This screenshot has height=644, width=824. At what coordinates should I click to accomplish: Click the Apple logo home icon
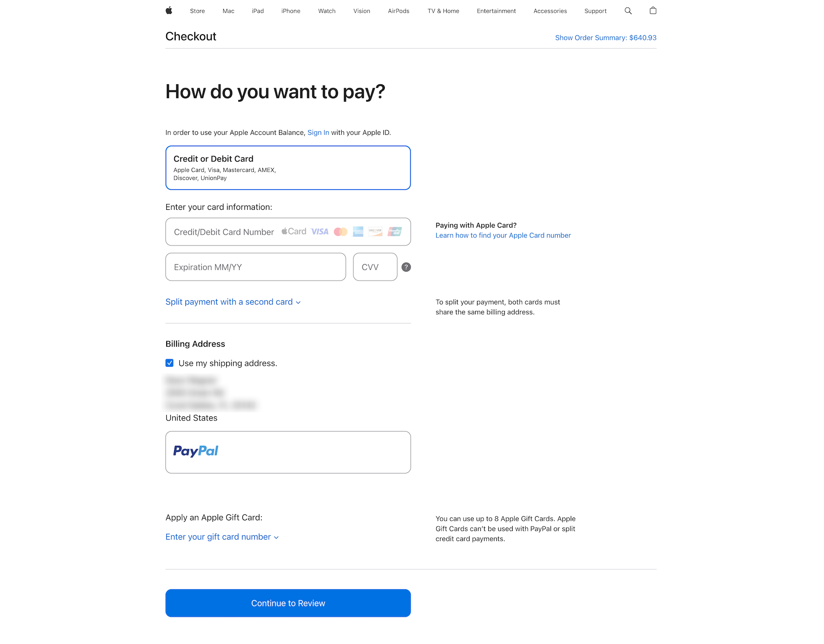pos(169,11)
